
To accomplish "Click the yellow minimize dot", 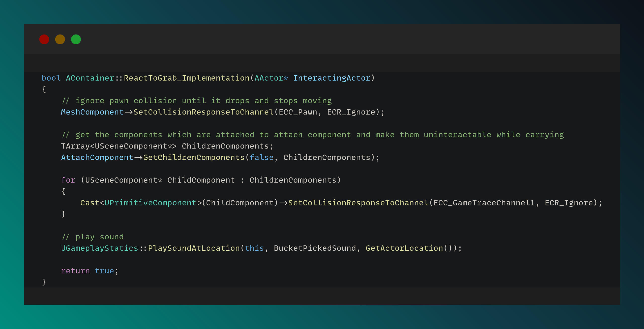I will coord(60,39).
